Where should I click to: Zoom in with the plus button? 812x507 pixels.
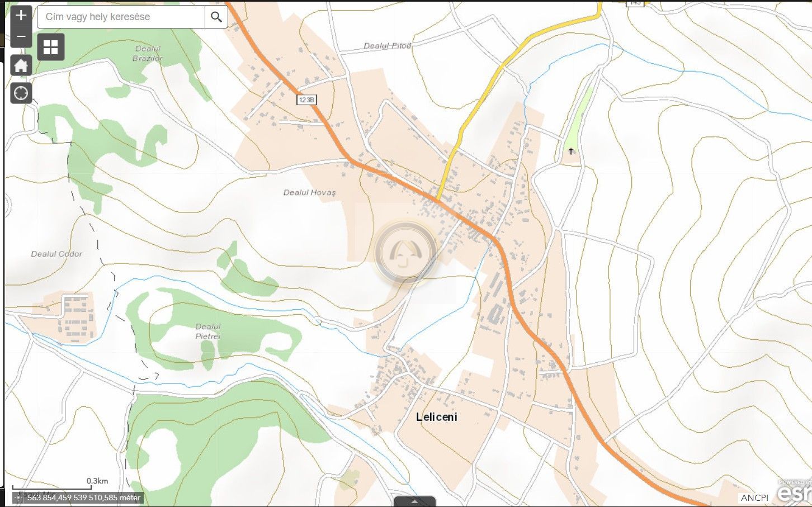(21, 15)
